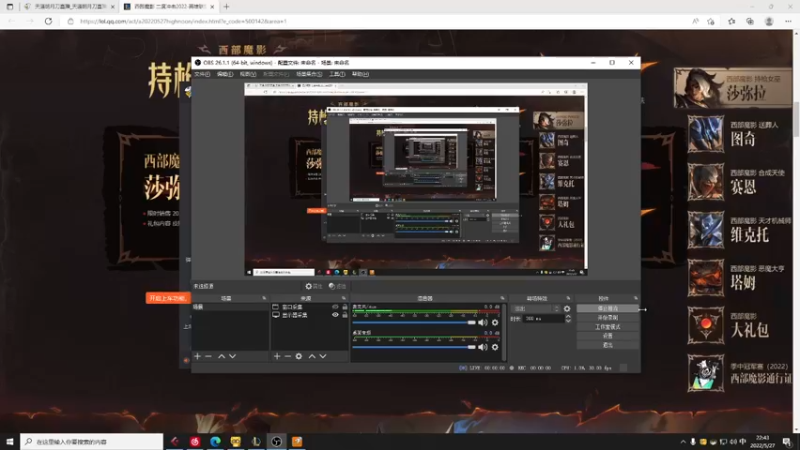Open the scene transition type dropdown
800x450 pixels.
click(535, 309)
